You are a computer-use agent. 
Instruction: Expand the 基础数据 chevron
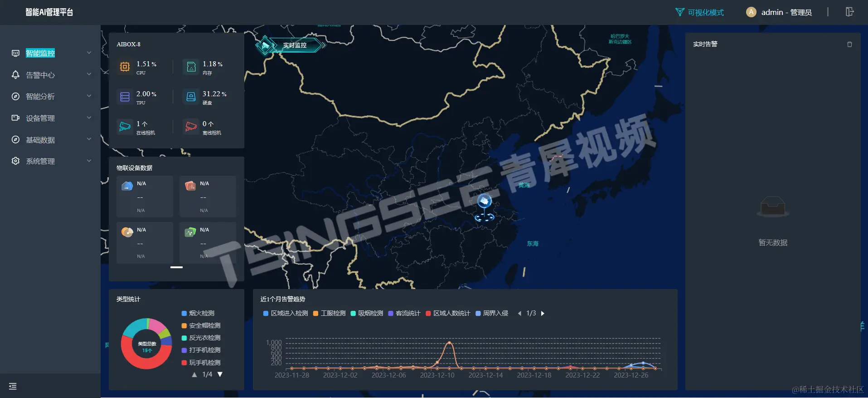click(x=89, y=139)
